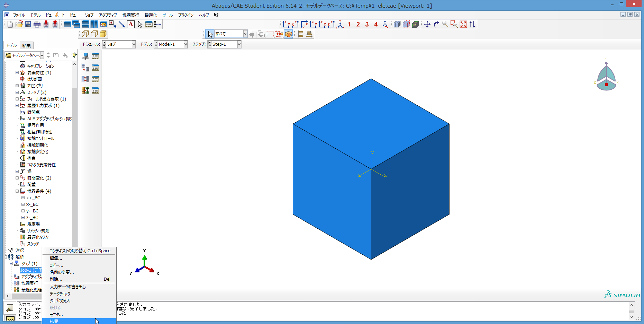Click the light bulb filter icon

tap(74, 55)
